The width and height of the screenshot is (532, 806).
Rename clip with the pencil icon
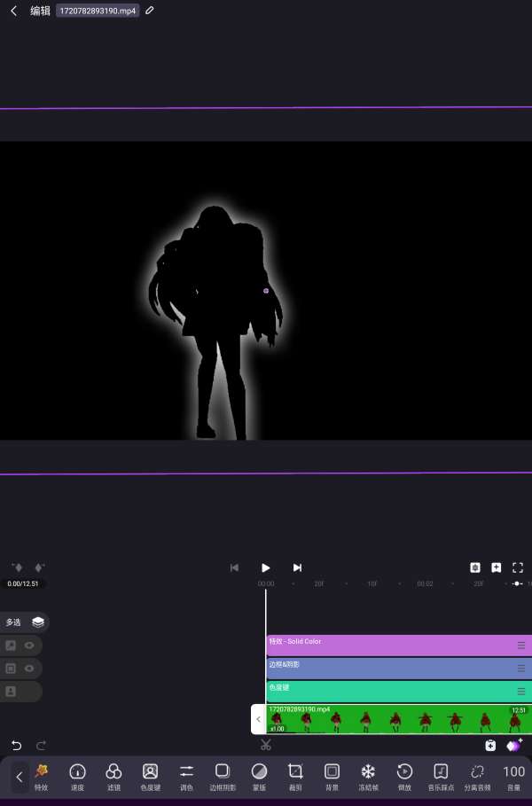click(x=149, y=11)
